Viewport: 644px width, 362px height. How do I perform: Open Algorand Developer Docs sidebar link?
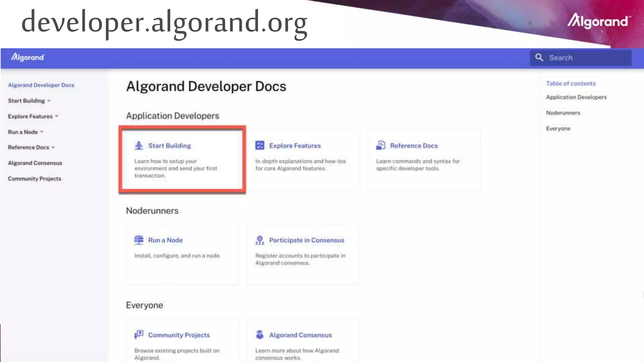pos(41,85)
